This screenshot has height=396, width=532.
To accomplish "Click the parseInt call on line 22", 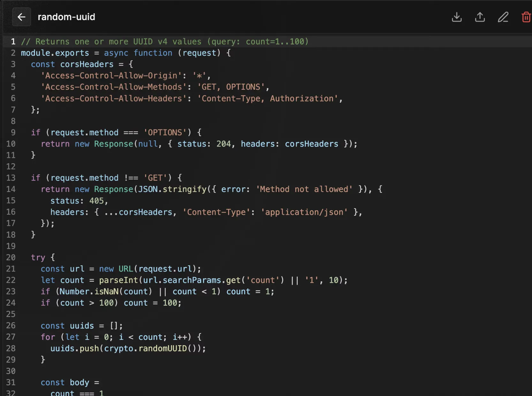I will (118, 280).
